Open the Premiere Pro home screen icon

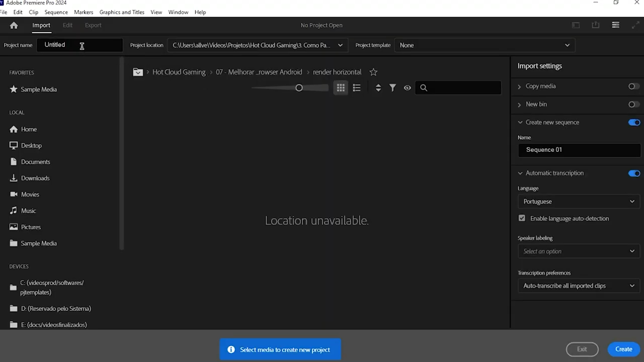point(14,25)
